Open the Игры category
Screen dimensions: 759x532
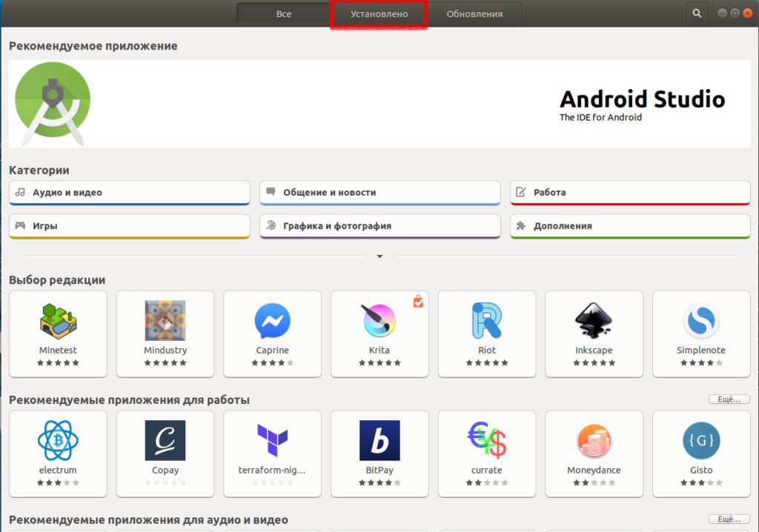[x=129, y=226]
